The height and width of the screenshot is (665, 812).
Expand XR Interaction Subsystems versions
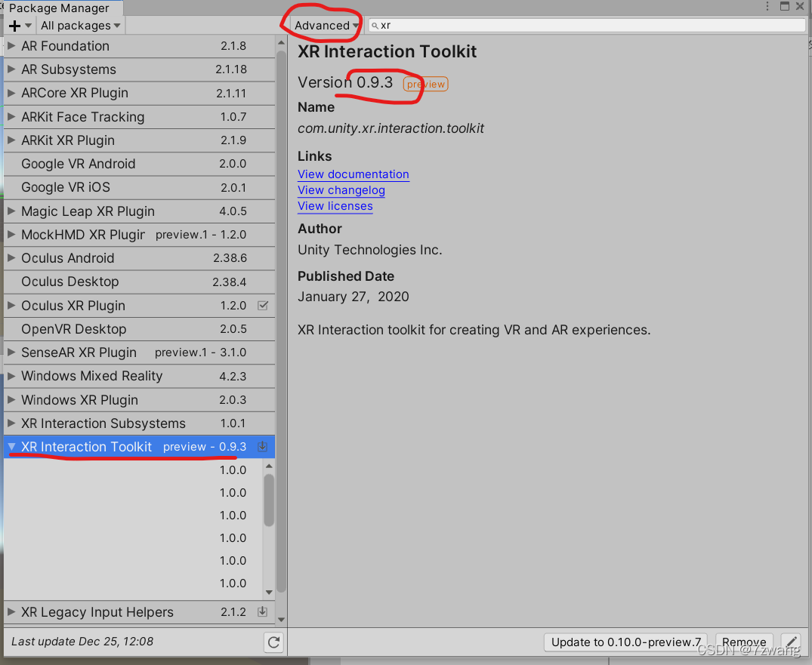tap(11, 423)
